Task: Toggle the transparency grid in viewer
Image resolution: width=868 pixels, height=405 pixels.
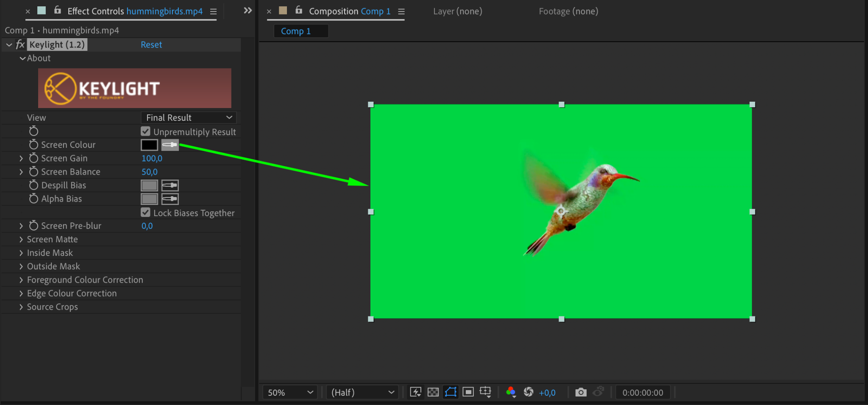Action: pyautogui.click(x=433, y=392)
